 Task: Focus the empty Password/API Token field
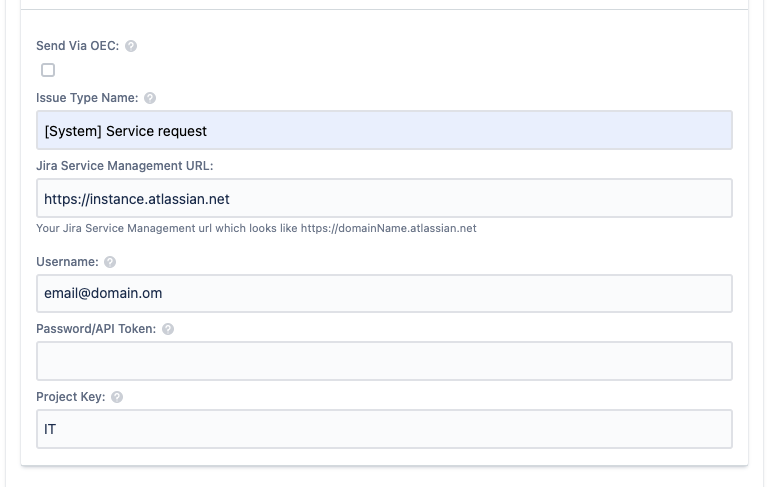tap(384, 361)
